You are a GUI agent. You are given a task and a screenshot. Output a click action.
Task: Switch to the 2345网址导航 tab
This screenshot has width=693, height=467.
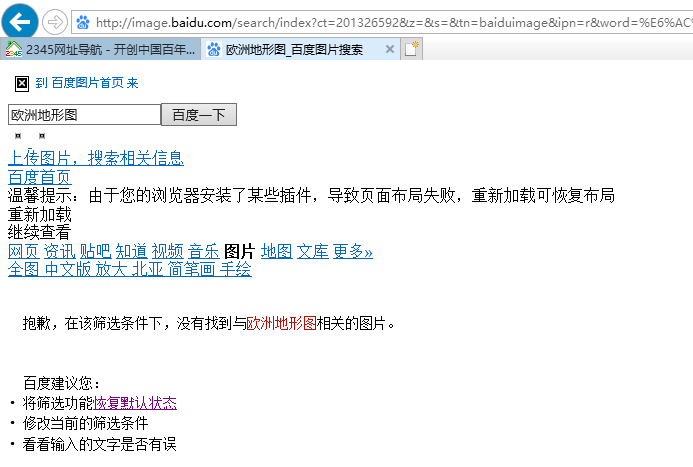(x=100, y=49)
